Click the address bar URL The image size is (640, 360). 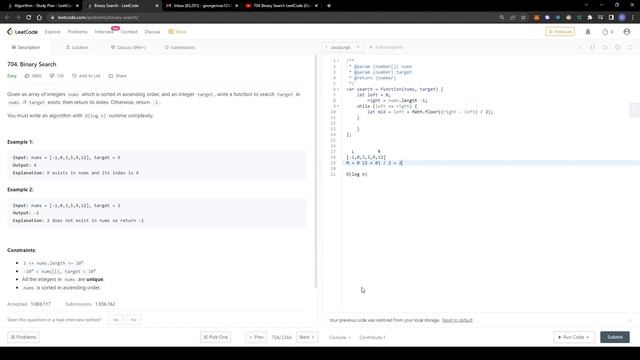click(x=98, y=18)
